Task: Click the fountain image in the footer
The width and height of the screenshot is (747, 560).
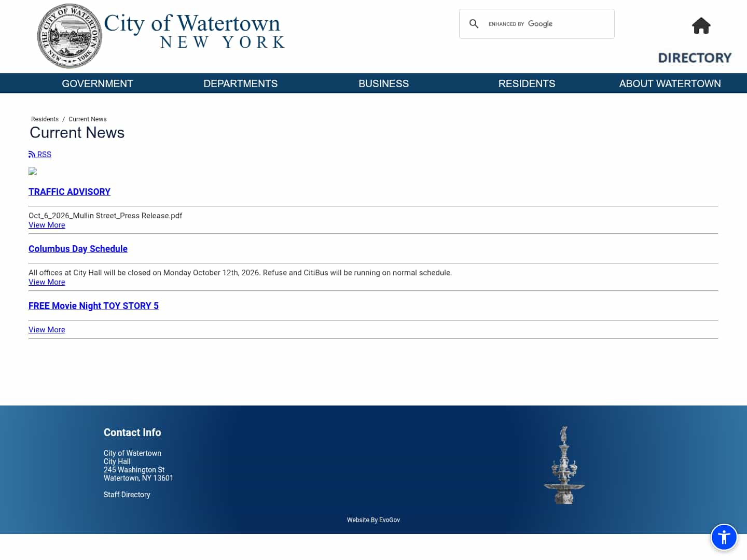Action: point(564,465)
